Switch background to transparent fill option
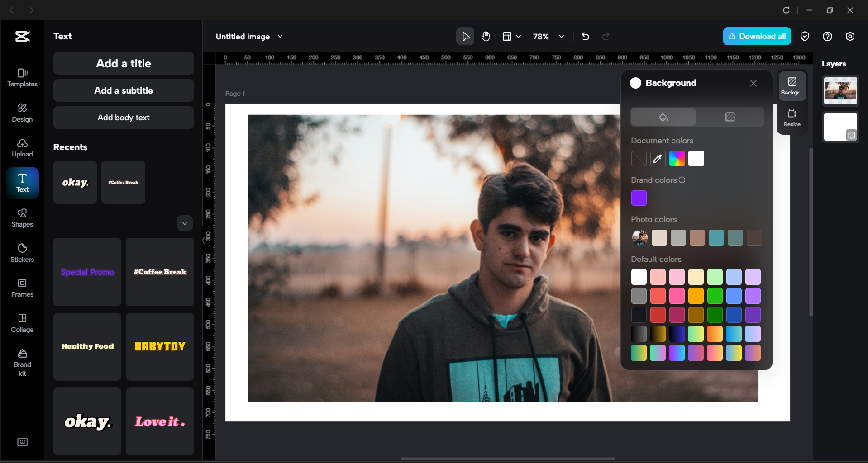This screenshot has width=868, height=463. click(x=730, y=117)
